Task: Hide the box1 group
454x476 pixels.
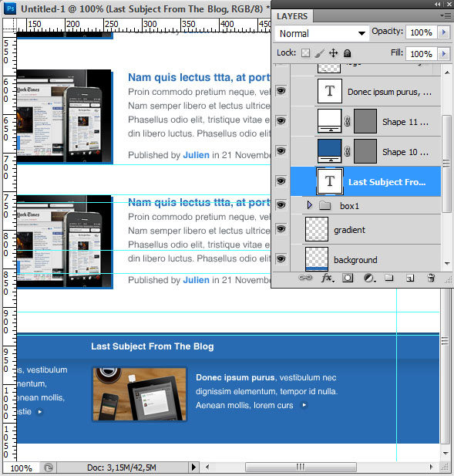Action: tap(281, 204)
